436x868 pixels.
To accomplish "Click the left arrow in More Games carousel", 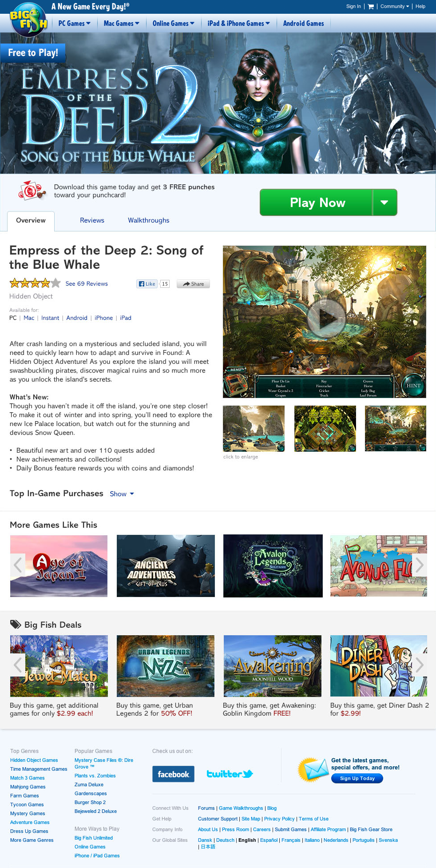I will coord(18,565).
